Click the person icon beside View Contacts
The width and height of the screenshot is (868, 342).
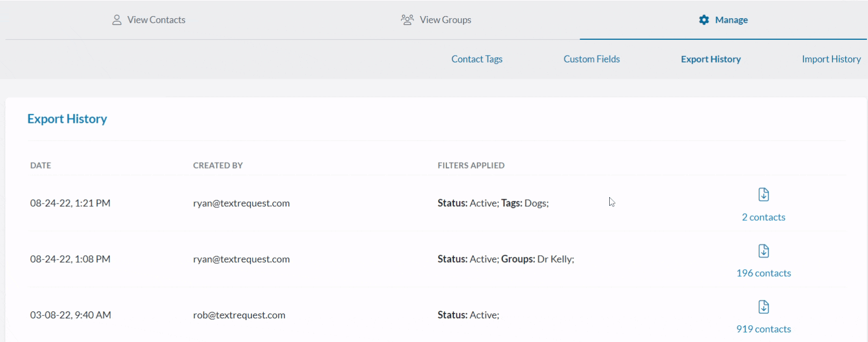(x=116, y=20)
